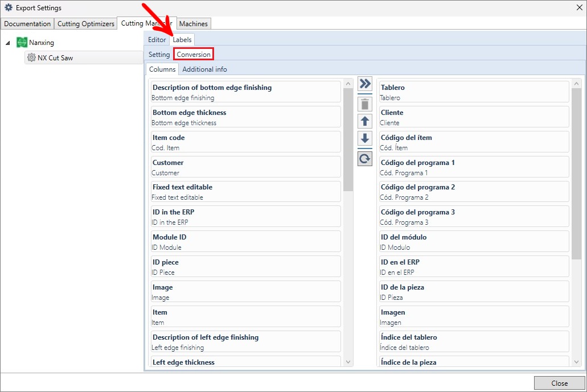The image size is (587, 392).
Task: Click the double-arrow add column icon
Action: point(364,84)
